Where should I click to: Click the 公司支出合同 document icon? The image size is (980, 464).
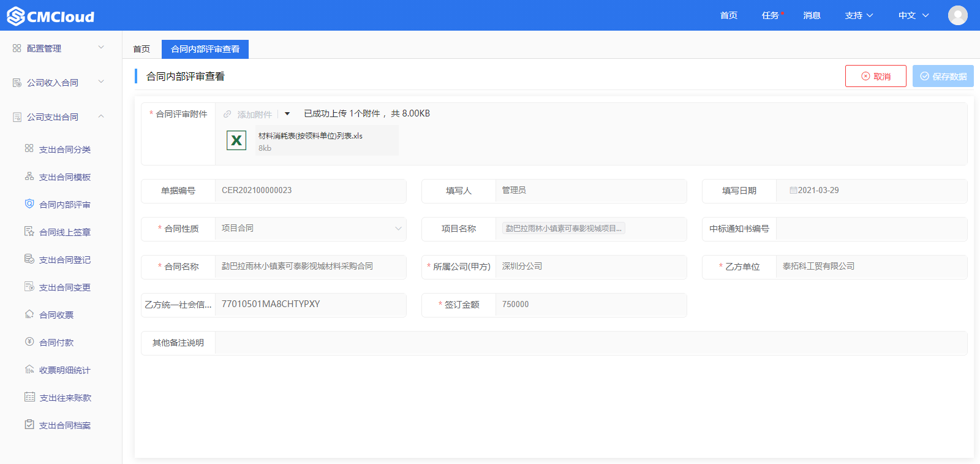pos(17,116)
